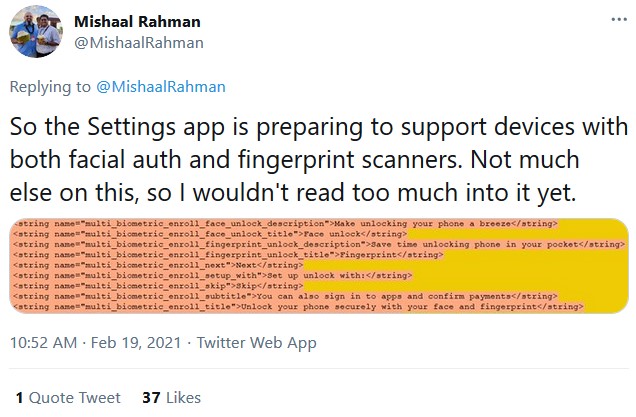Screen dimensions: 636x417
Task: Follow the blue @MishaalRahman reply mention link
Action: tap(161, 87)
